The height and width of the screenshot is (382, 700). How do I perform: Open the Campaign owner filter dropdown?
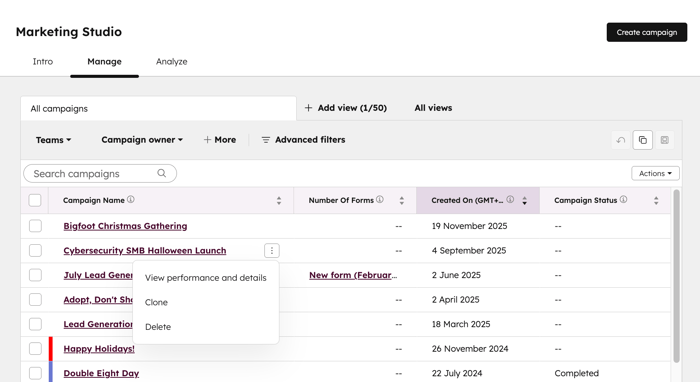[x=142, y=140]
